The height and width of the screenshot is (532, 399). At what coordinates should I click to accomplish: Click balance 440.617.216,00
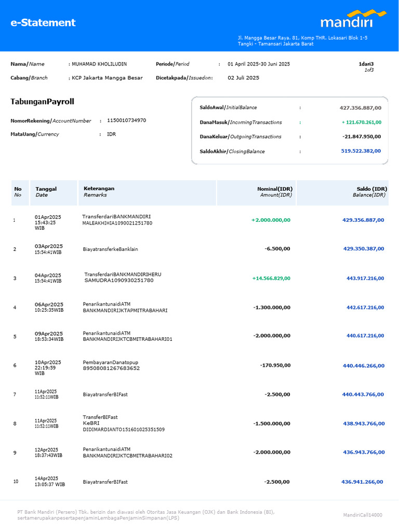click(x=365, y=336)
